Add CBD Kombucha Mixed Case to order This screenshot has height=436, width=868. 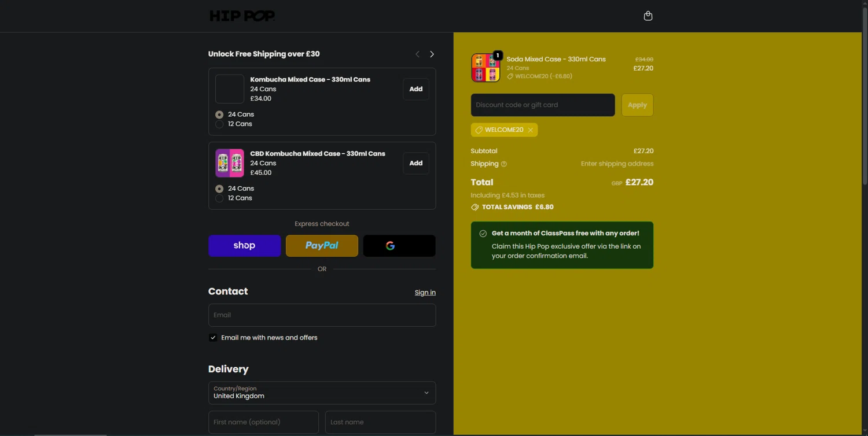(416, 163)
